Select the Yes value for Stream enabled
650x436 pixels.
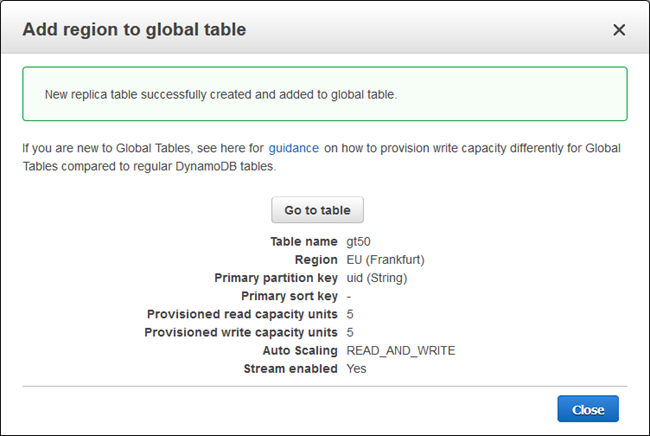click(x=357, y=368)
